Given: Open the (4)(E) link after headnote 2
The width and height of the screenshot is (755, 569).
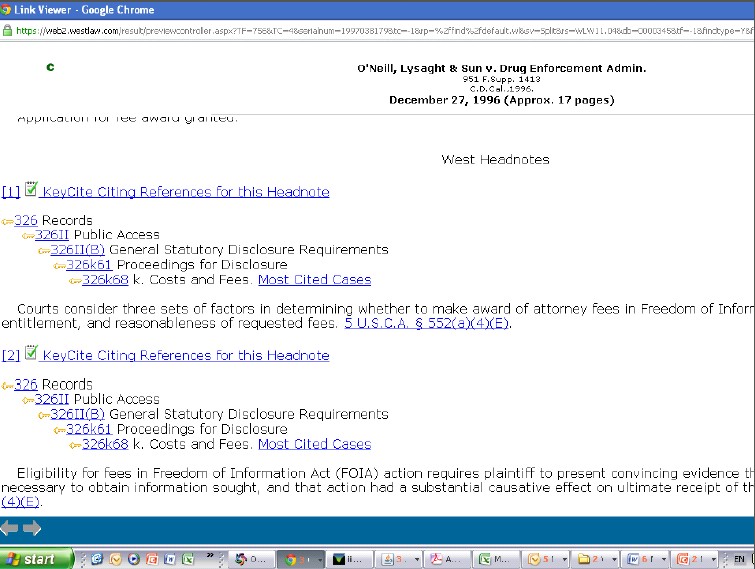Looking at the screenshot, I should click(x=20, y=502).
